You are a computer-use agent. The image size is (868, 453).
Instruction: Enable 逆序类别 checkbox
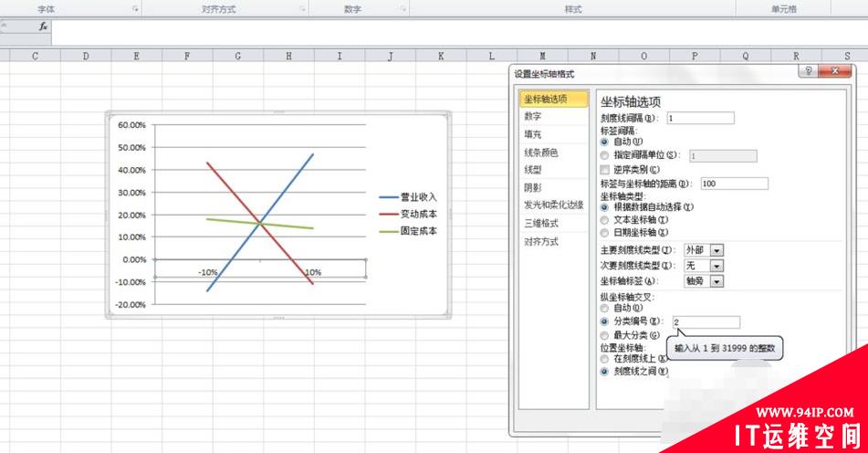(604, 170)
